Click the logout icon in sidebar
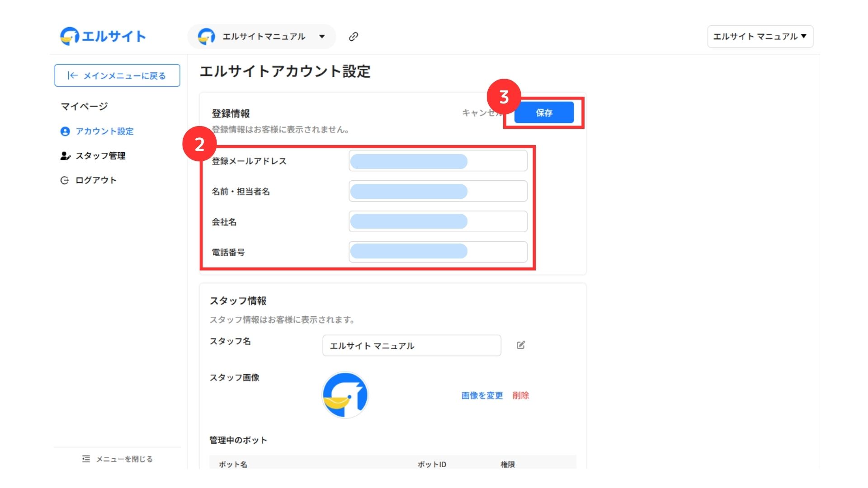Image resolution: width=868 pixels, height=488 pixels. [x=65, y=180]
